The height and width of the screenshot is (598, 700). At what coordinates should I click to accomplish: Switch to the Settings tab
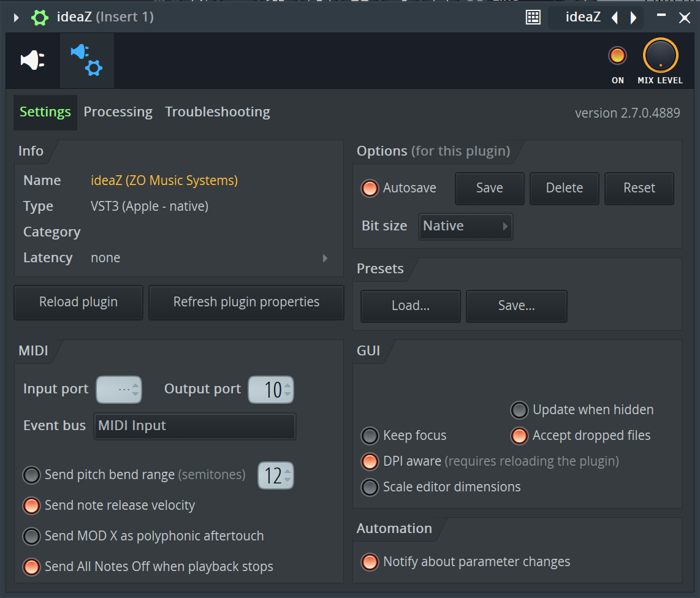click(45, 112)
